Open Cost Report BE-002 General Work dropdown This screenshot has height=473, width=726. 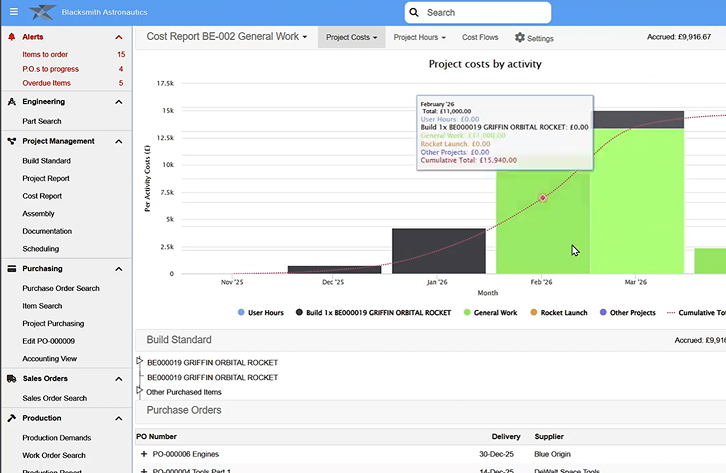226,37
